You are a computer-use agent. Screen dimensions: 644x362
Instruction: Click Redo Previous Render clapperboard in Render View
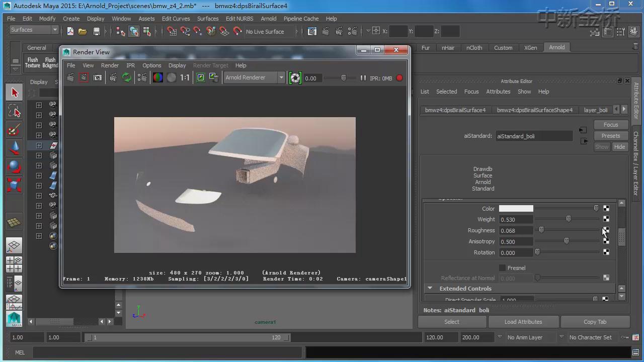coord(70,77)
